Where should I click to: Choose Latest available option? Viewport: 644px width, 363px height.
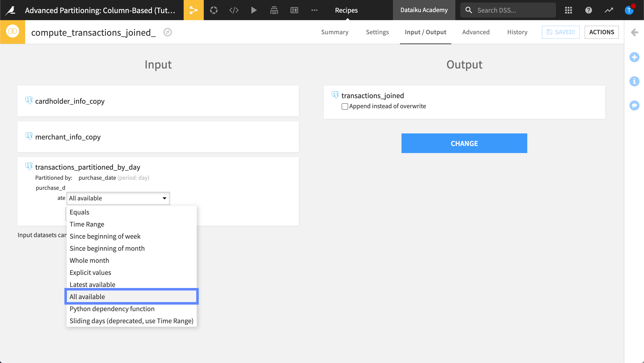[x=92, y=284]
